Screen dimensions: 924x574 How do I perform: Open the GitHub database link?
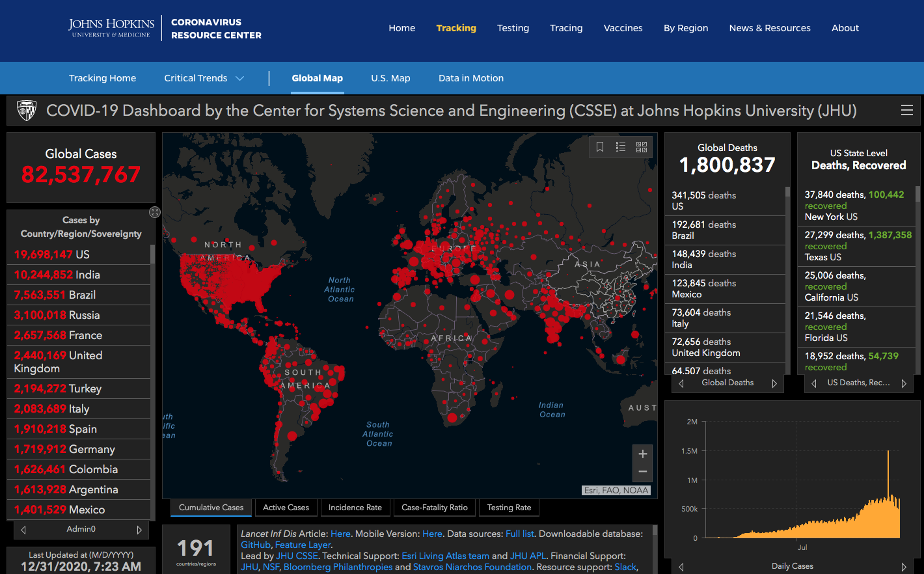click(256, 545)
